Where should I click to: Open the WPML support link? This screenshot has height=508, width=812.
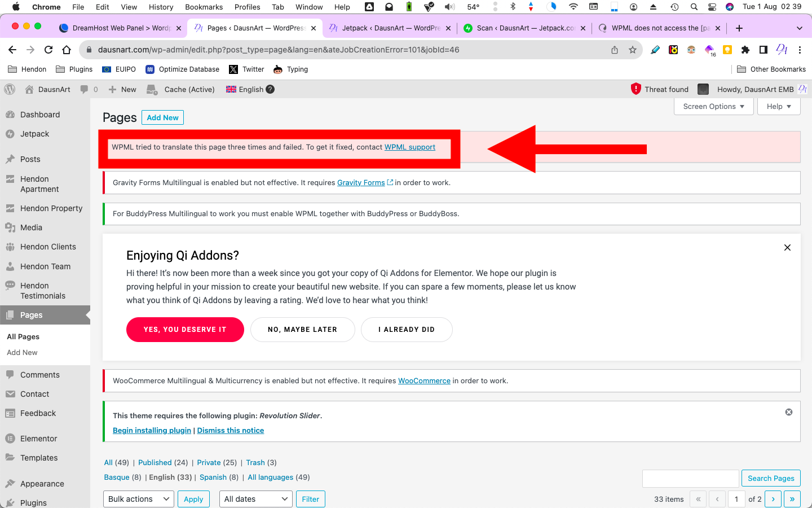[x=410, y=147]
